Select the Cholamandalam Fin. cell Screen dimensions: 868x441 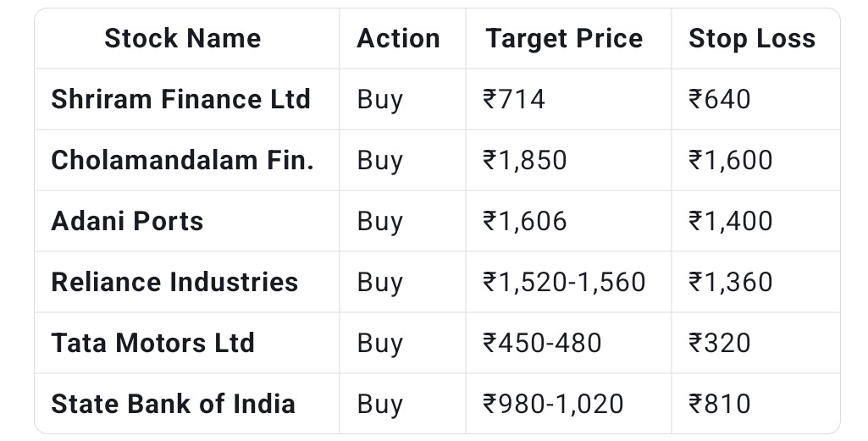pos(182,160)
